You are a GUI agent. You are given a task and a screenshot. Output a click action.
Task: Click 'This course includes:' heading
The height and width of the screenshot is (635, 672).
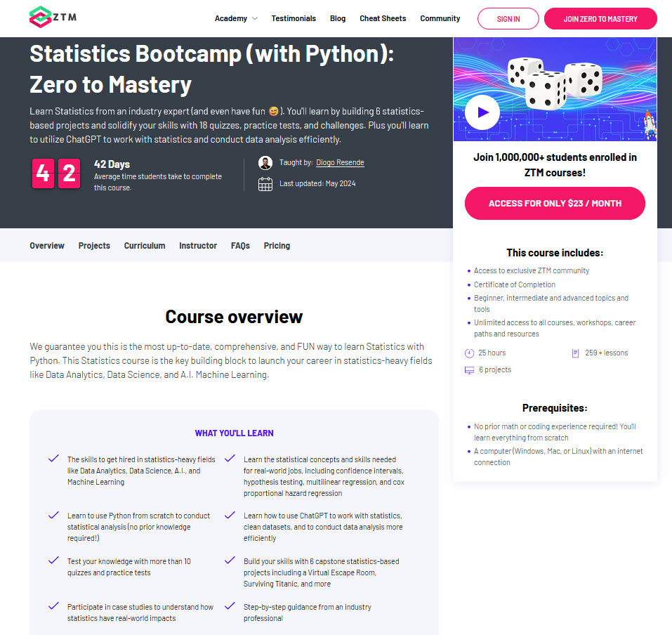coord(555,253)
